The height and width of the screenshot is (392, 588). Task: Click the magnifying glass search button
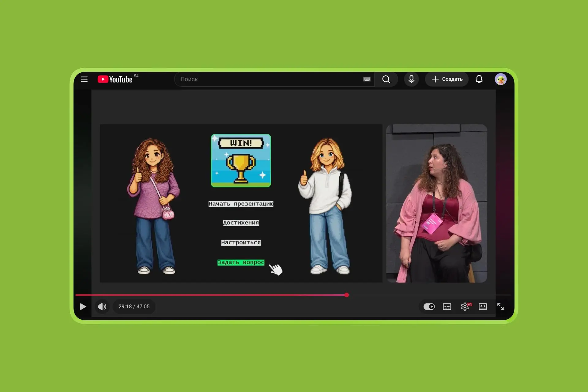(x=386, y=79)
